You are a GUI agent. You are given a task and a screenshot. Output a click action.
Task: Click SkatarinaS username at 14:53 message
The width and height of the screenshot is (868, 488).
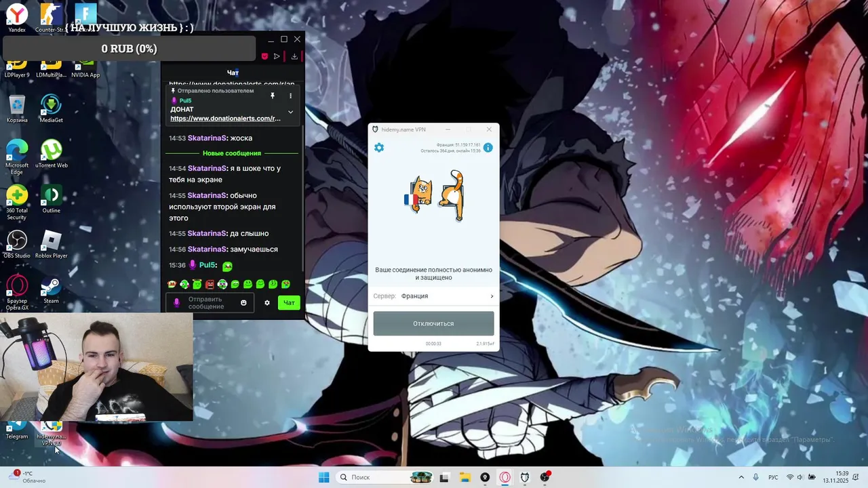coord(208,138)
